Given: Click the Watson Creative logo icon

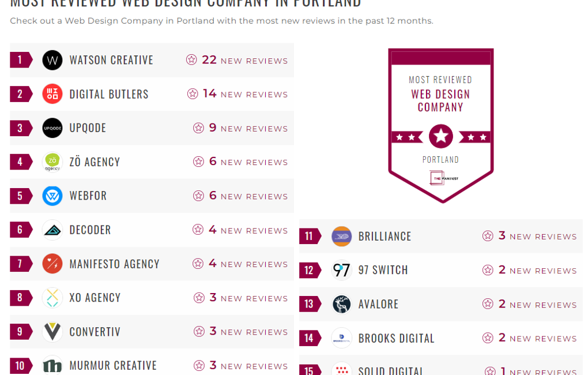Looking at the screenshot, I should (x=52, y=60).
